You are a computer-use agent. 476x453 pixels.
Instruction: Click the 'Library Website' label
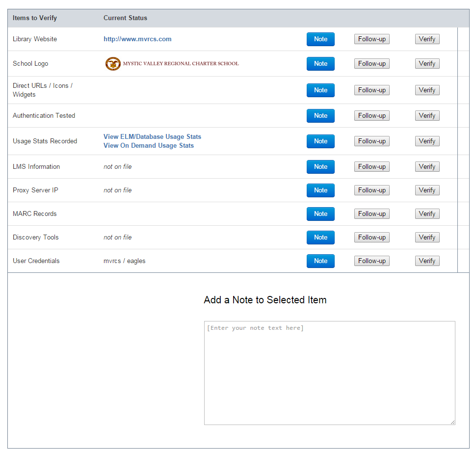tap(35, 39)
